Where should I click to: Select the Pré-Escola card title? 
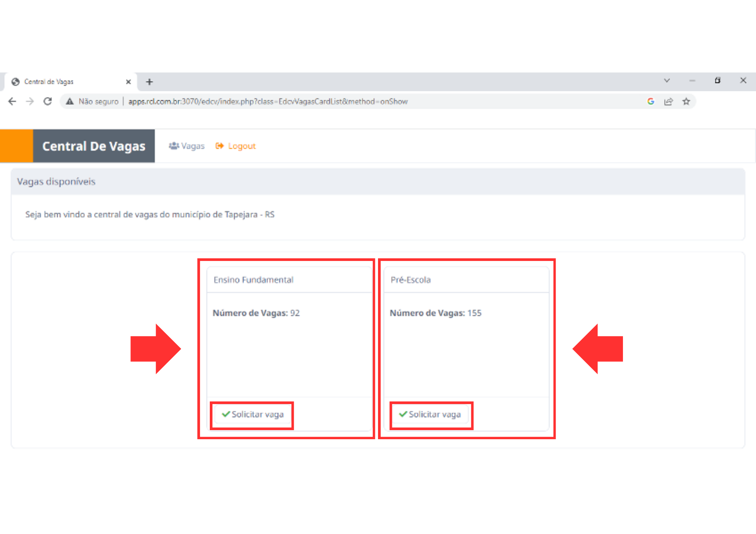click(411, 279)
